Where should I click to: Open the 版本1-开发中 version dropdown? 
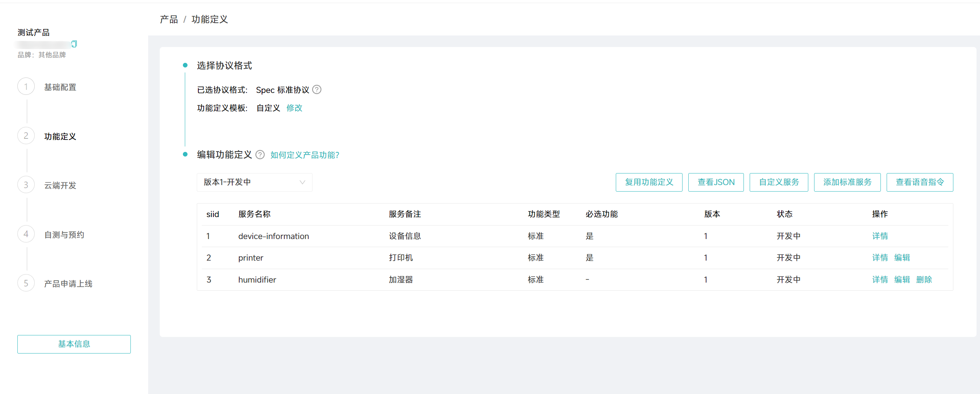tap(255, 182)
